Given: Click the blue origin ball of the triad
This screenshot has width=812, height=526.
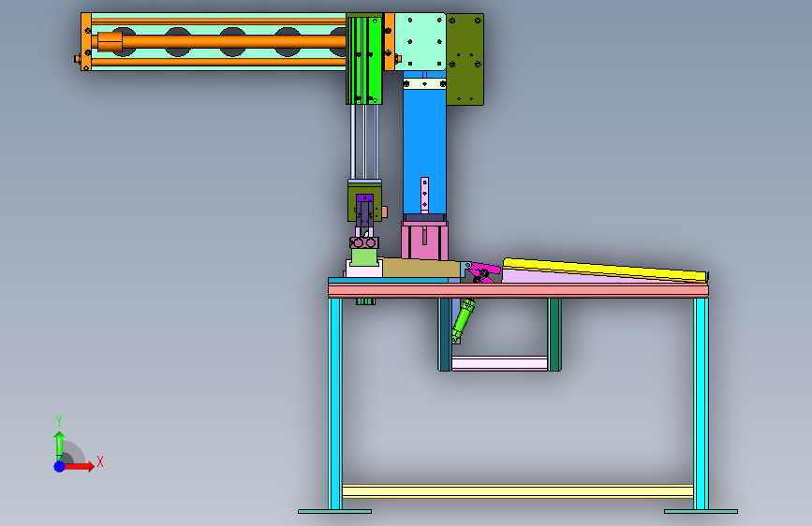Looking at the screenshot, I should pos(60,466).
